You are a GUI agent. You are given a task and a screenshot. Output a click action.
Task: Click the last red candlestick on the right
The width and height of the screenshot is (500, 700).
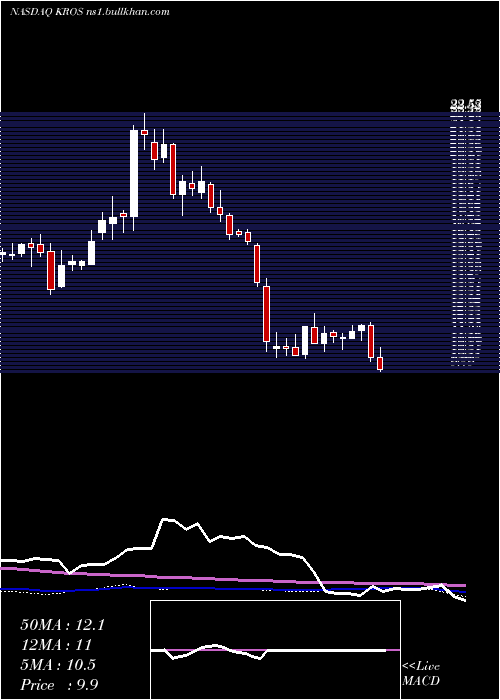point(380,363)
